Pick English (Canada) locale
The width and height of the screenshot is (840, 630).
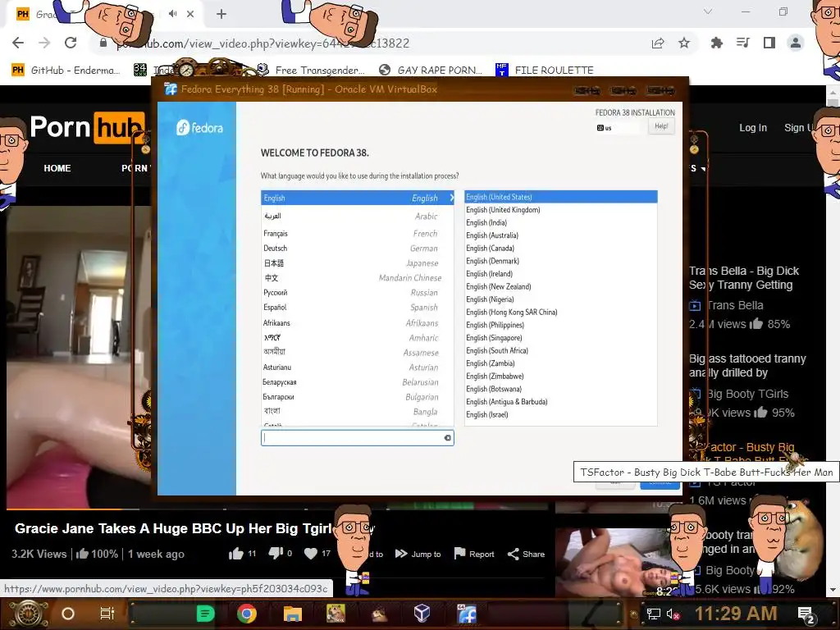561,248
